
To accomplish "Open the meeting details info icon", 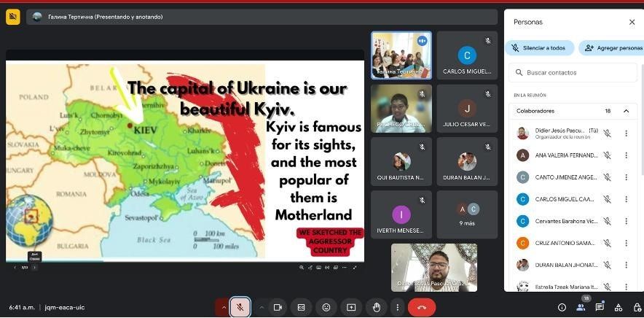I will 562,307.
